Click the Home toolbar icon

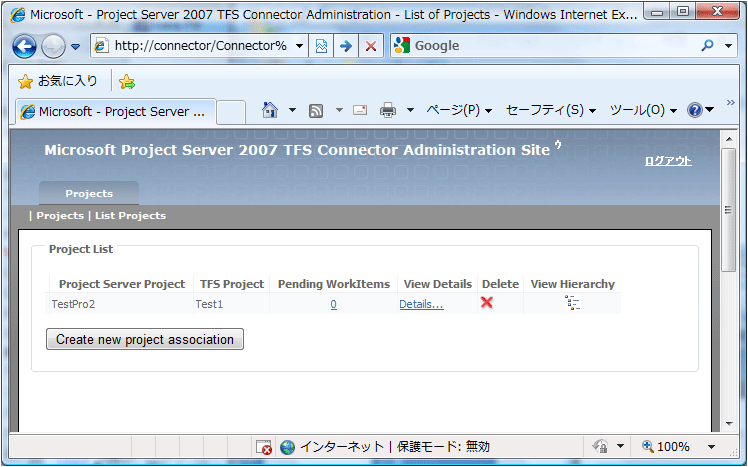click(x=270, y=110)
